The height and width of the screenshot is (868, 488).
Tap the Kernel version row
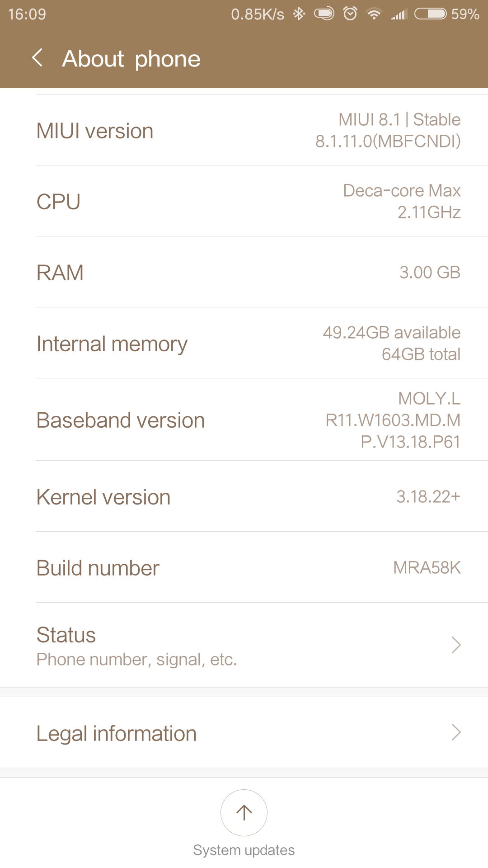tap(244, 497)
